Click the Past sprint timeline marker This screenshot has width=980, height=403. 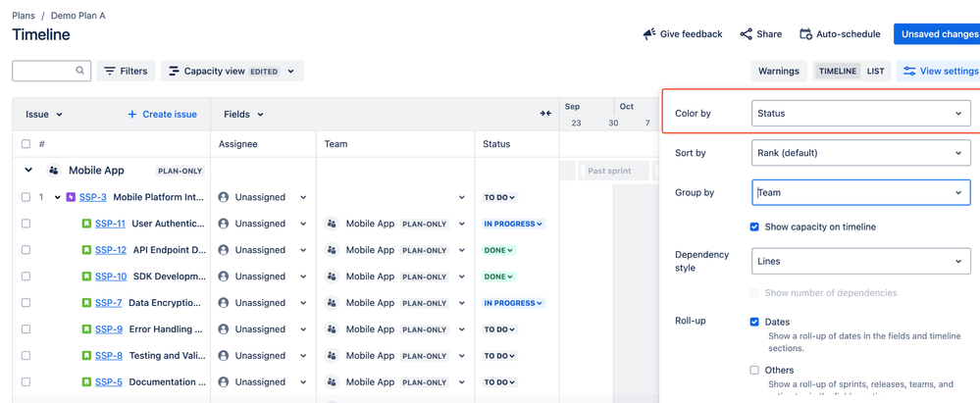tap(614, 171)
